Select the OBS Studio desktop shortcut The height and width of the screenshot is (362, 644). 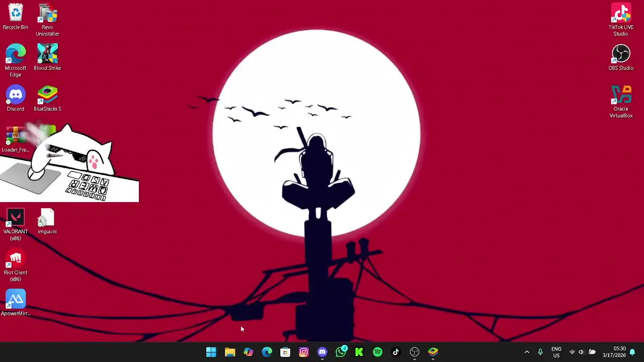click(621, 58)
